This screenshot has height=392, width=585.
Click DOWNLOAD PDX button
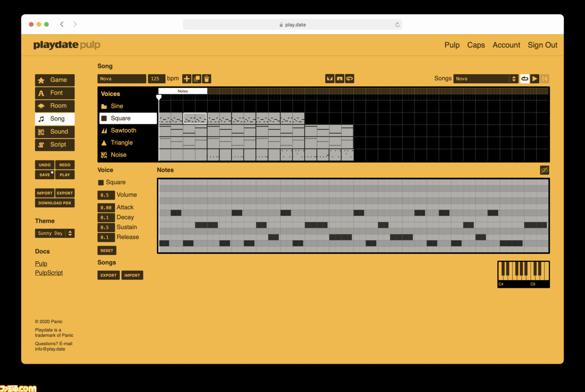pos(55,203)
